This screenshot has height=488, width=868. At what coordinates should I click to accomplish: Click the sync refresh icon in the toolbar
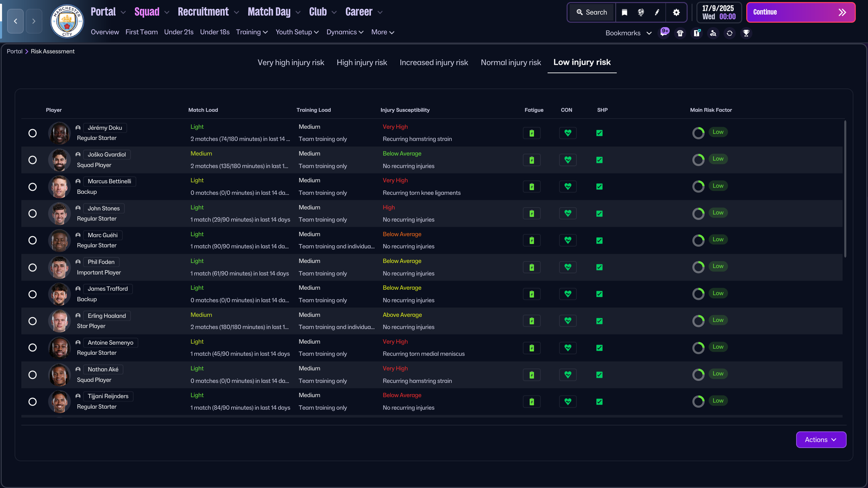[729, 33]
